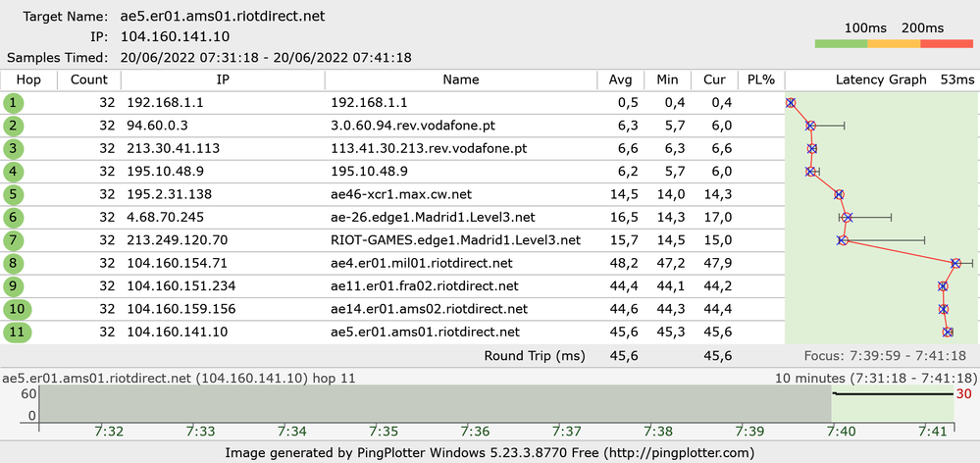
Task: Click the hop 7 latency marker
Action: click(842, 240)
